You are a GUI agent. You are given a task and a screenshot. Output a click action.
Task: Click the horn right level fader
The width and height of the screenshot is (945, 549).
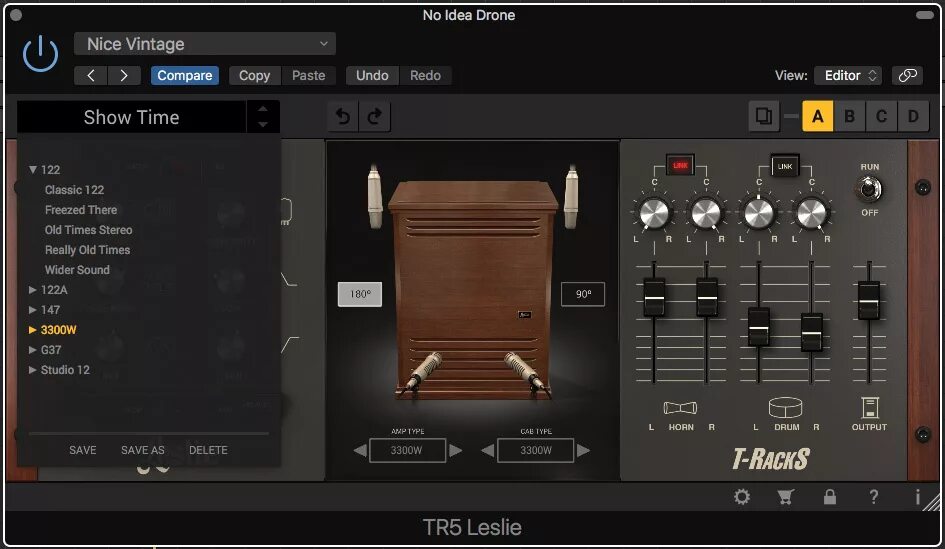(706, 297)
